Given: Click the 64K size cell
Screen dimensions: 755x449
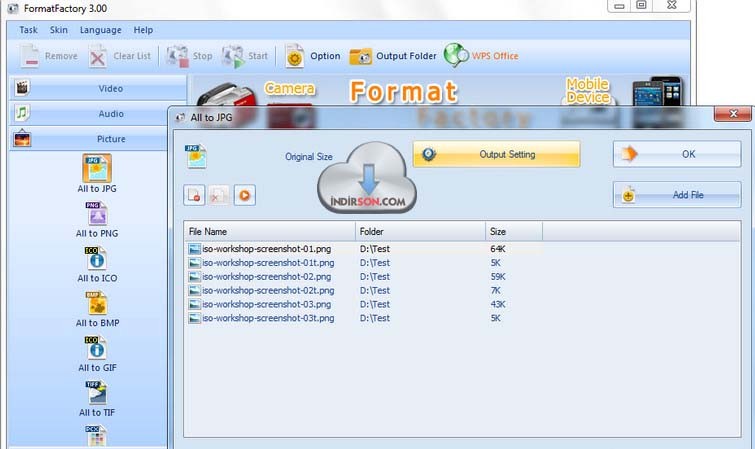Looking at the screenshot, I should tap(498, 249).
